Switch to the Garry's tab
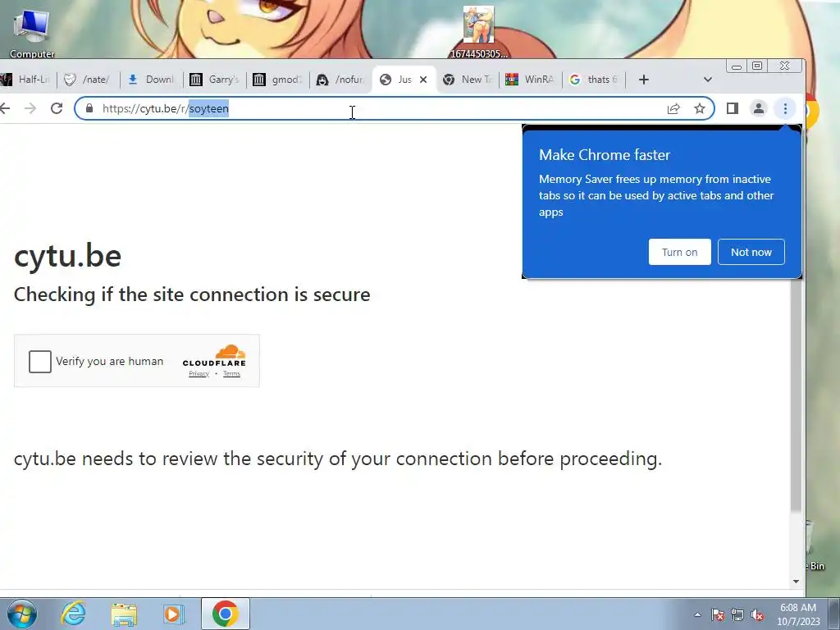840x630 pixels. point(215,80)
